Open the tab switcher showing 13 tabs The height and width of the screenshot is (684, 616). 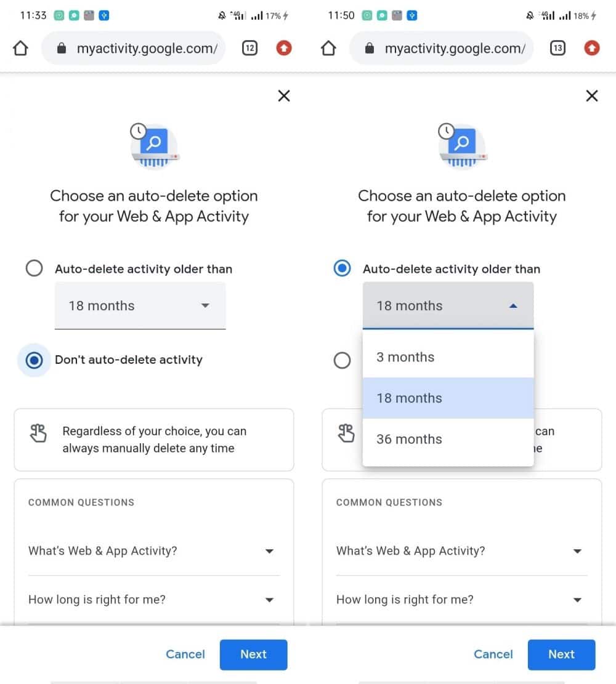click(557, 48)
